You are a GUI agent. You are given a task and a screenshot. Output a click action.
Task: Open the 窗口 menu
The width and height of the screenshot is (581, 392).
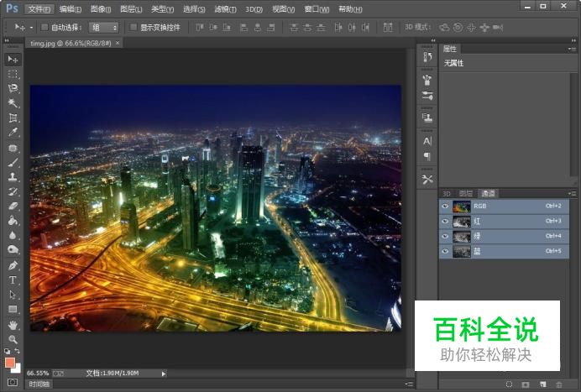pyautogui.click(x=317, y=9)
